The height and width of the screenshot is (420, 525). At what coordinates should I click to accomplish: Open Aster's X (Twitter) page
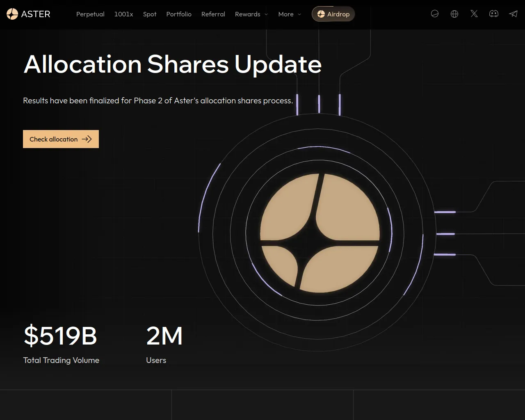(474, 14)
